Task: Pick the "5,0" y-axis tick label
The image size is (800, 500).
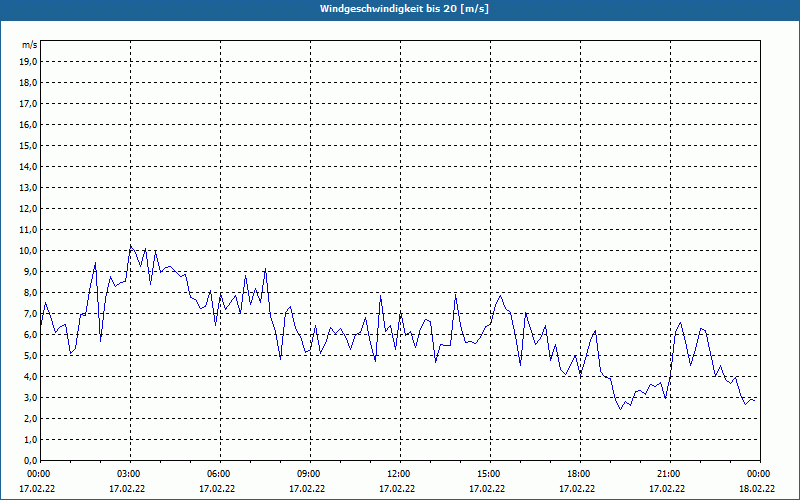Action: click(30, 356)
